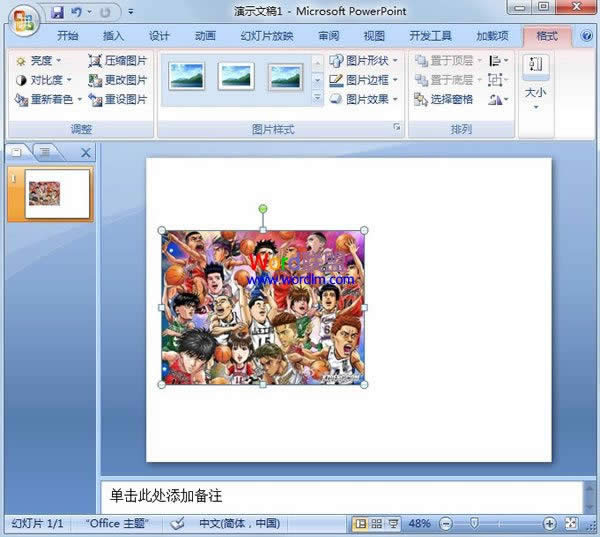Open the 大小 size dropdown
This screenshot has width=600, height=537.
[x=536, y=82]
